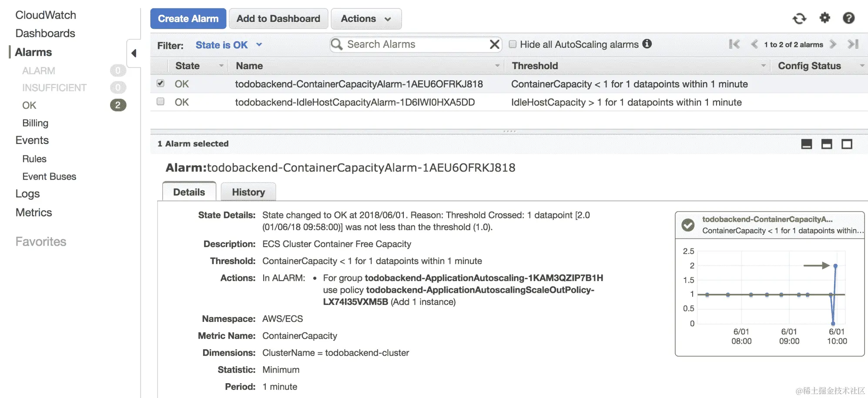Viewport: 868px width, 398px height.
Task: Check the IdleHostCapacityAlarm row checkbox
Action: coord(161,101)
